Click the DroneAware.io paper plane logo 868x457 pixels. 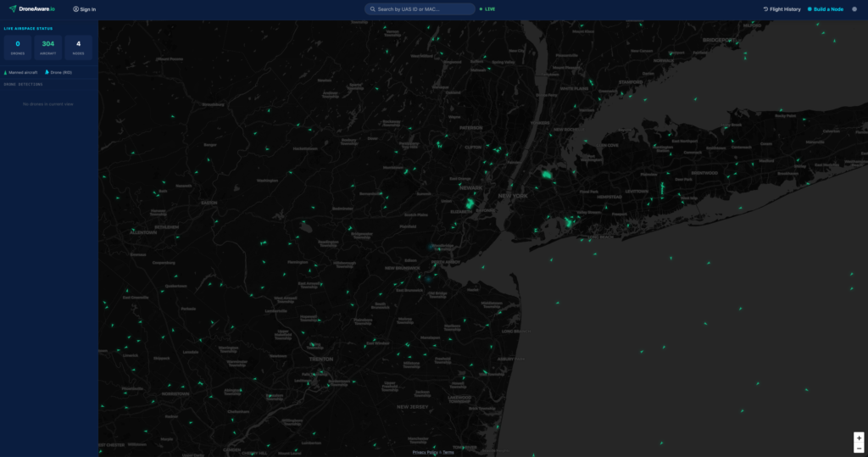click(x=13, y=9)
